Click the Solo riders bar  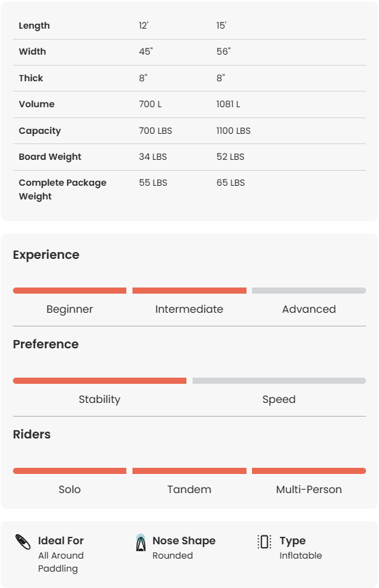[70, 471]
